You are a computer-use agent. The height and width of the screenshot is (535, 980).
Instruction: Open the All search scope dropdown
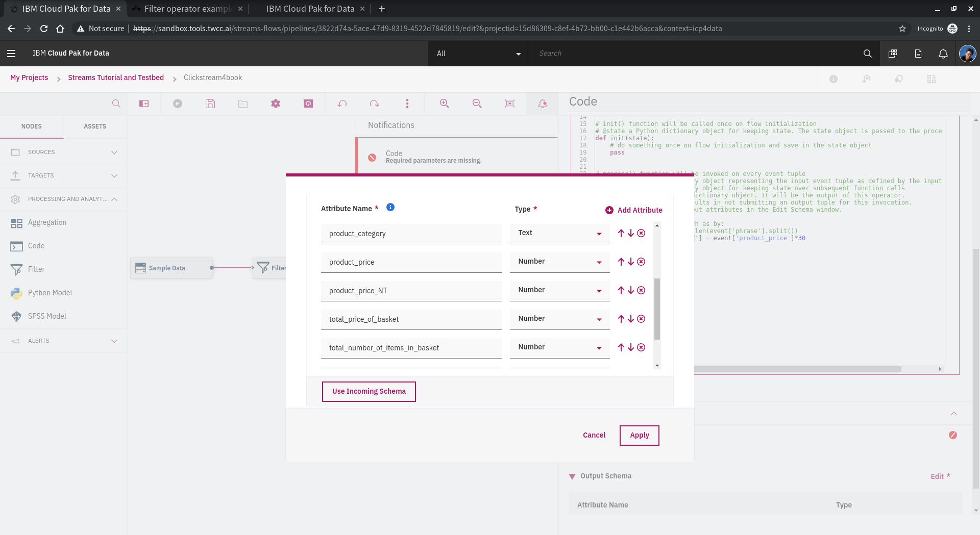pos(479,53)
